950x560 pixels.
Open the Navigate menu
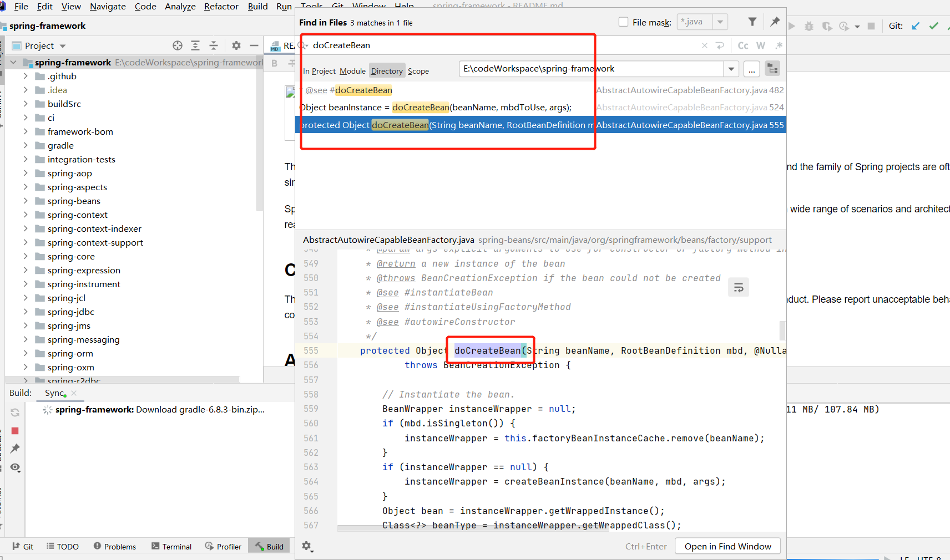click(108, 6)
